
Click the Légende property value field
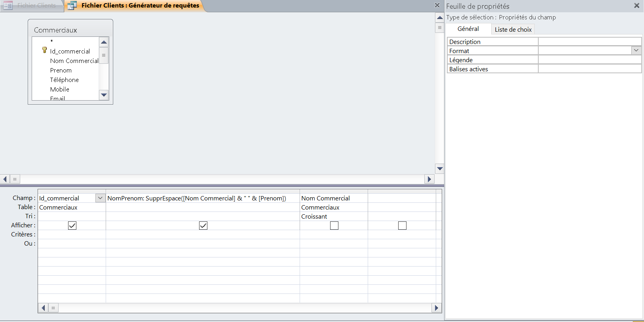590,60
